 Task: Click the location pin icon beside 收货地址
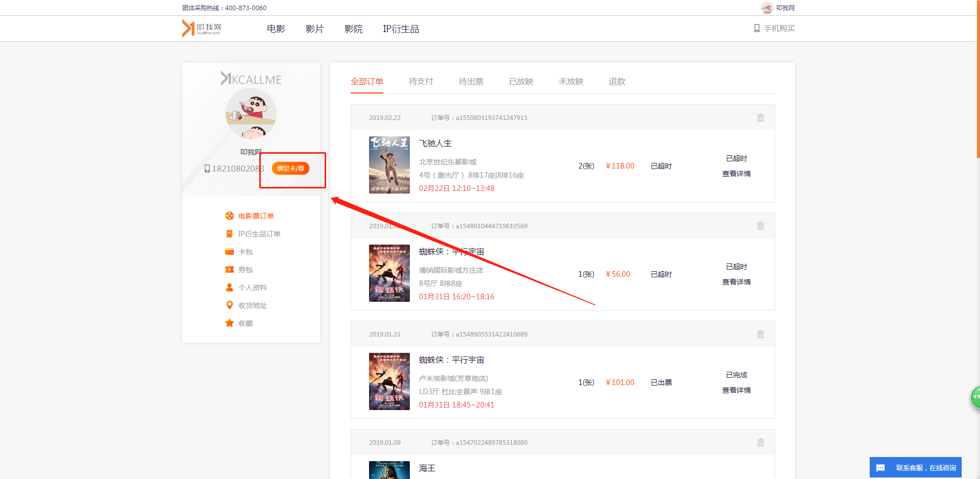230,305
